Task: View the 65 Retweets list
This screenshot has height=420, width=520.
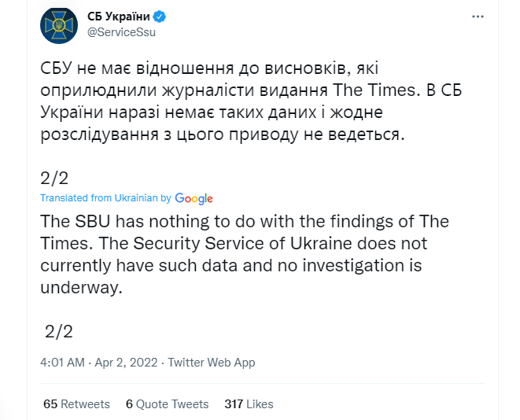Action: click(x=76, y=403)
